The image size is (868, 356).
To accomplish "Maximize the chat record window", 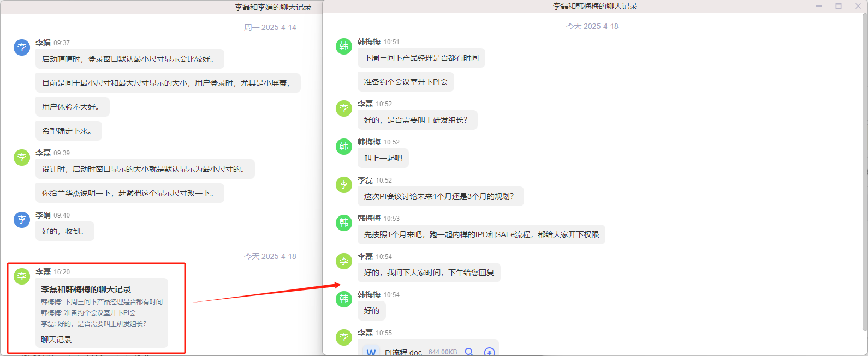I will [x=839, y=6].
